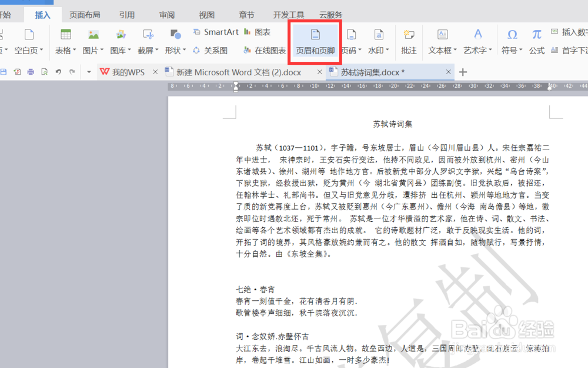The height and width of the screenshot is (368, 588).
Task: Insert a 批注 comment
Action: (409, 42)
